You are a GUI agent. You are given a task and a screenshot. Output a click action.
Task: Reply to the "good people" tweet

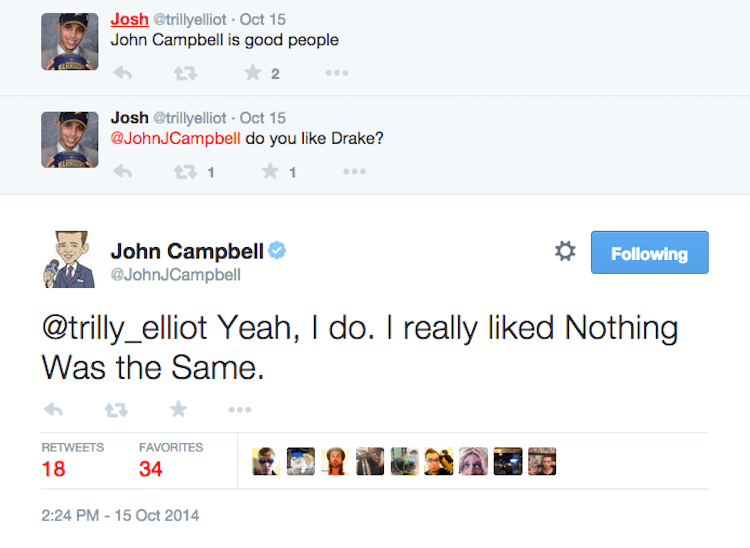123,73
